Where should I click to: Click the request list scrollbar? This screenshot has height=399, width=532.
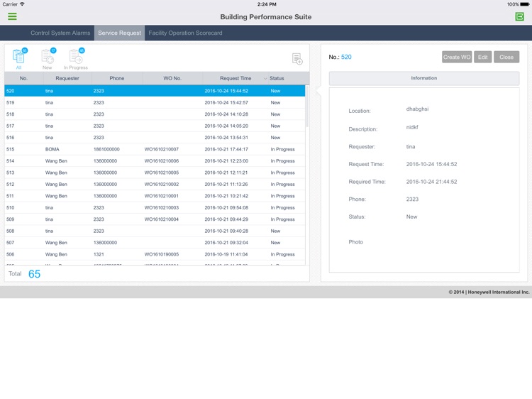(307, 106)
